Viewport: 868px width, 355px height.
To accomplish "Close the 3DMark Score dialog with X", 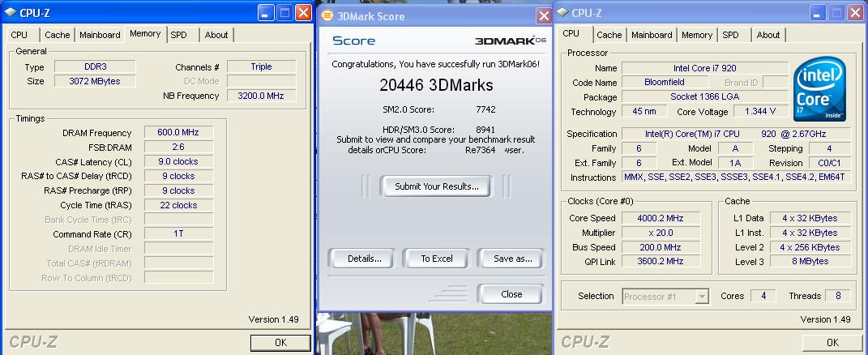I will tap(544, 16).
